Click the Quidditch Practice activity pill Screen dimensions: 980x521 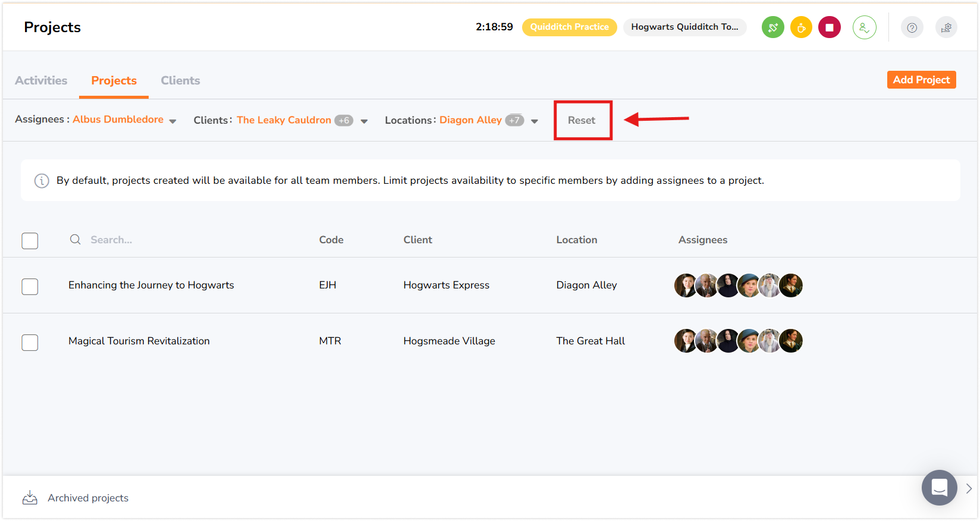tap(569, 27)
